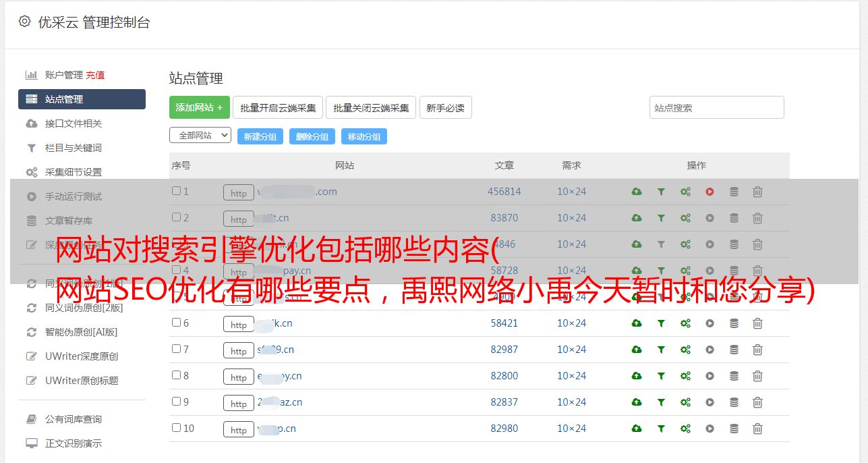Click the database icon in the 82987 row
This screenshot has width=868, height=463.
[734, 350]
